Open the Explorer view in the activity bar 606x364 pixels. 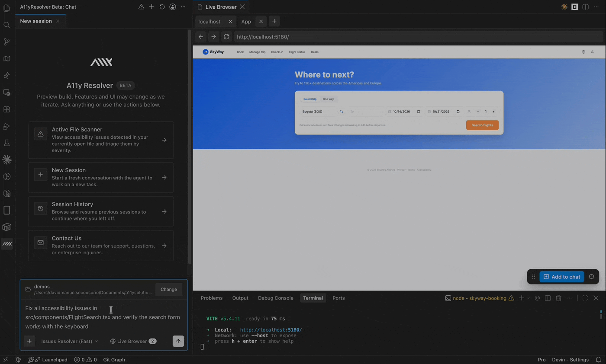pos(6,8)
